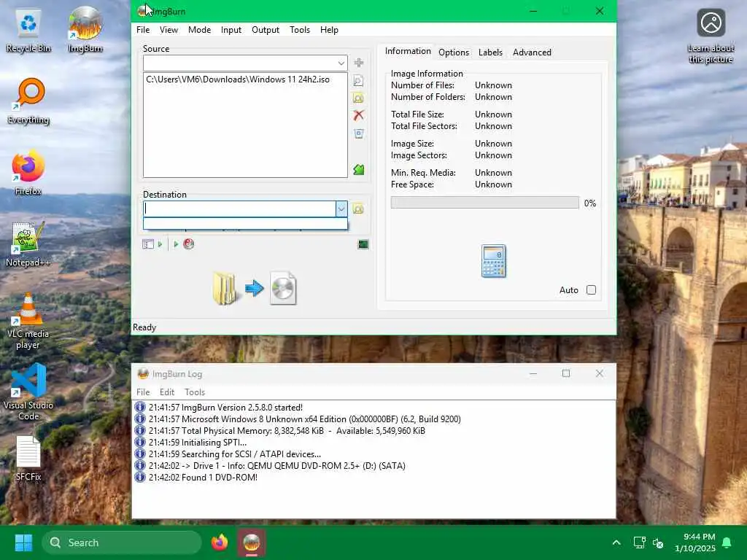
Task: Switch to the Information tab
Action: coord(407,51)
